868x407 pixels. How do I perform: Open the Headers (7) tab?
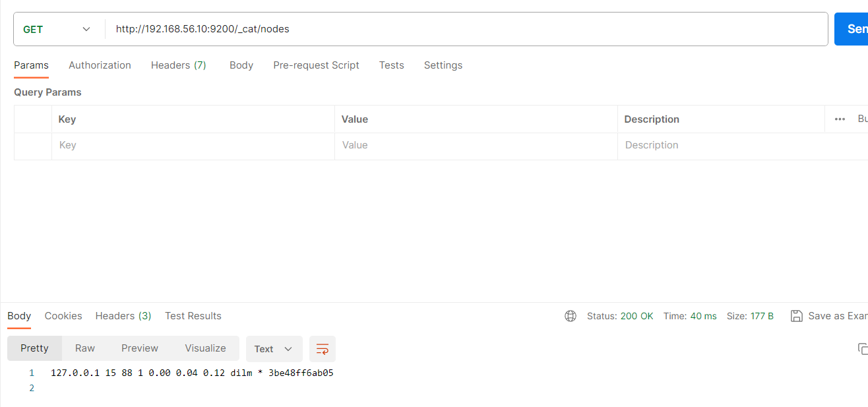tap(178, 65)
